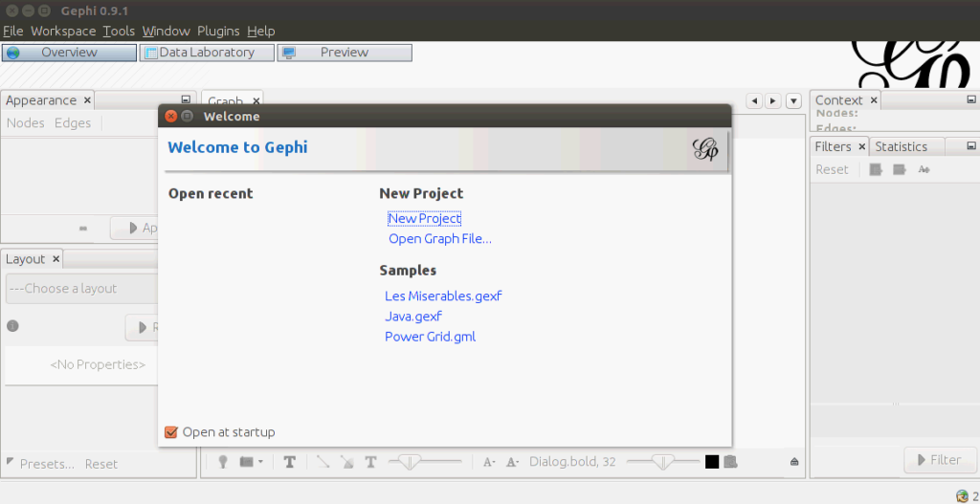This screenshot has height=504, width=980.
Task: Open the Window menu
Action: 166,31
